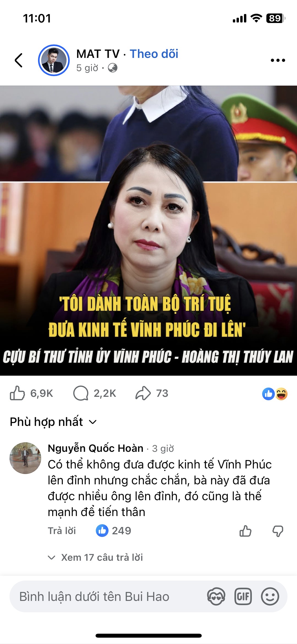Open the Phù hợp nhất sort dropdown
The width and height of the screenshot is (297, 644).
pyautogui.click(x=53, y=422)
